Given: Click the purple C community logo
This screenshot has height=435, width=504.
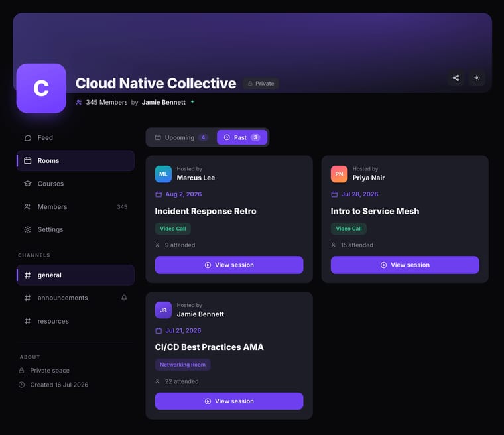Looking at the screenshot, I should point(41,88).
